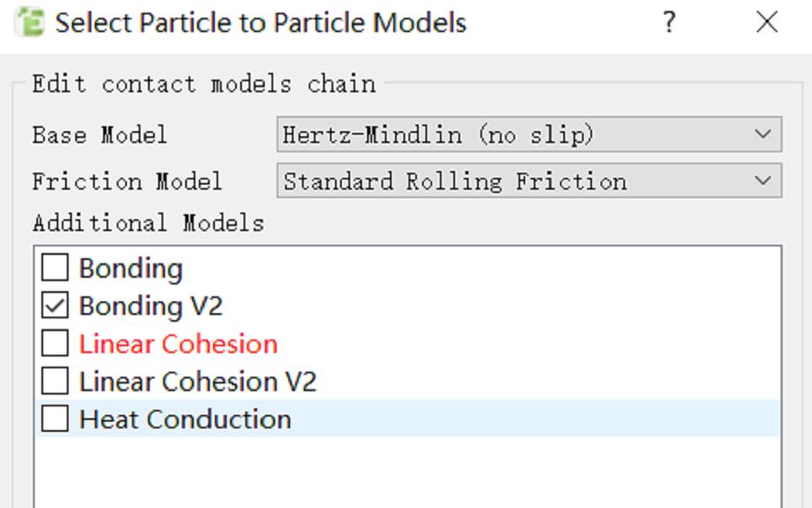Open the Base Model dropdown
Screen dimensions: 812x508
click(x=529, y=135)
